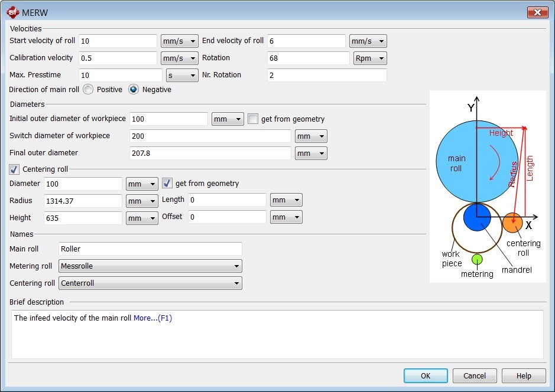This screenshot has width=555, height=392.
Task: Open Centering roll Diameter unit dropdown
Action: click(x=142, y=184)
